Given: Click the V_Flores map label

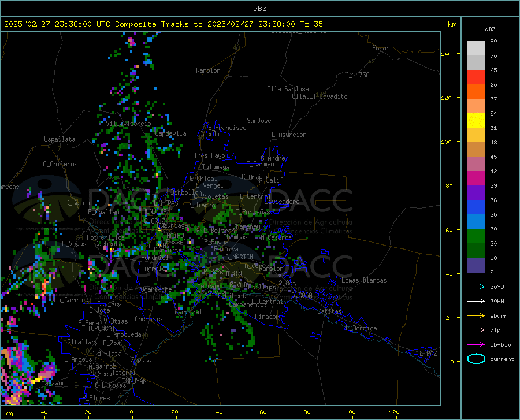Looking at the screenshot, I should [96, 398].
